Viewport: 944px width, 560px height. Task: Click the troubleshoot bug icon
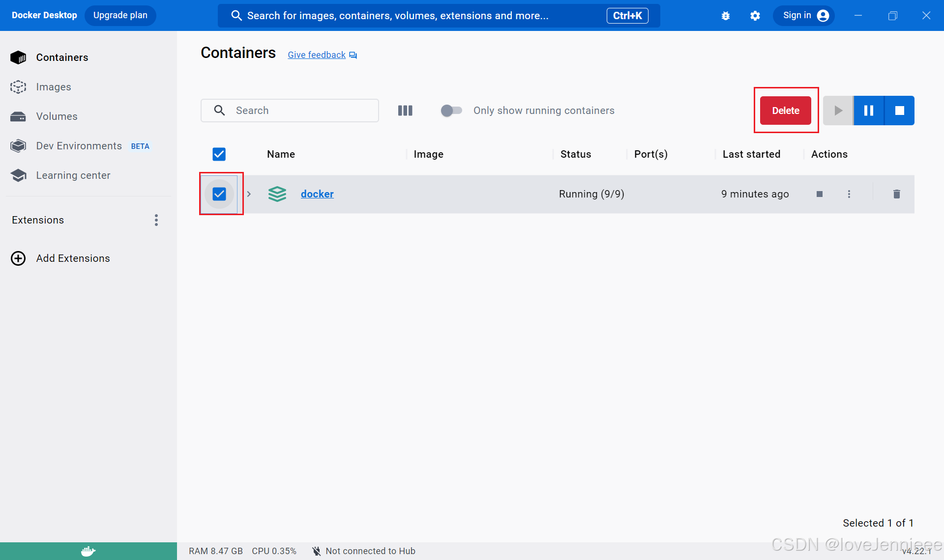(x=726, y=16)
